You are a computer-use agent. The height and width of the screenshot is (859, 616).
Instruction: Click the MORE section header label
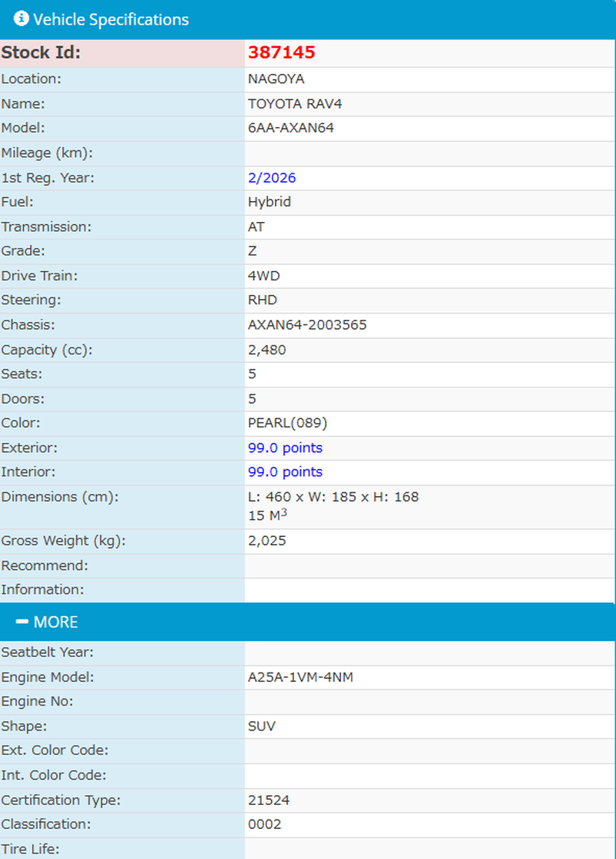pyautogui.click(x=56, y=622)
